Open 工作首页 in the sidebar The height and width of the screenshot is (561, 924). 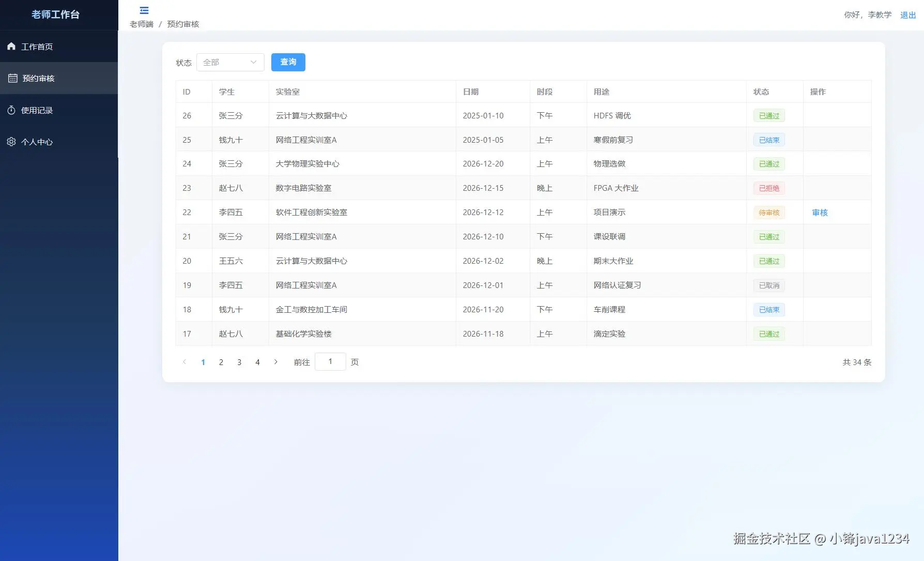point(59,47)
